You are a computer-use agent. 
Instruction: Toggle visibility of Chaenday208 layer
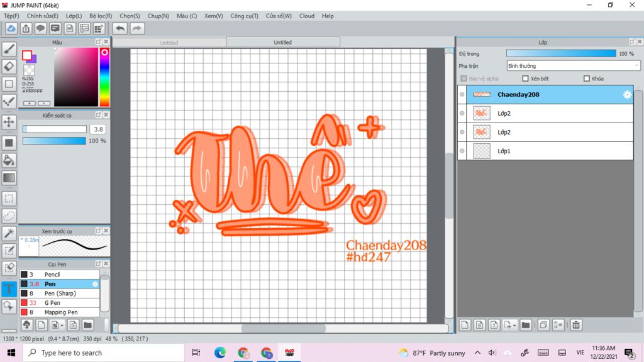462,94
